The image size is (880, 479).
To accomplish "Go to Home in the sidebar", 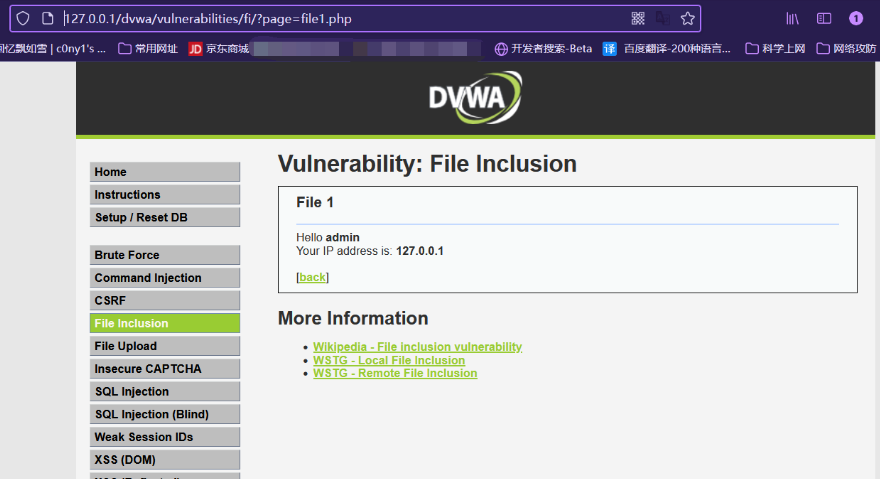I will [165, 172].
